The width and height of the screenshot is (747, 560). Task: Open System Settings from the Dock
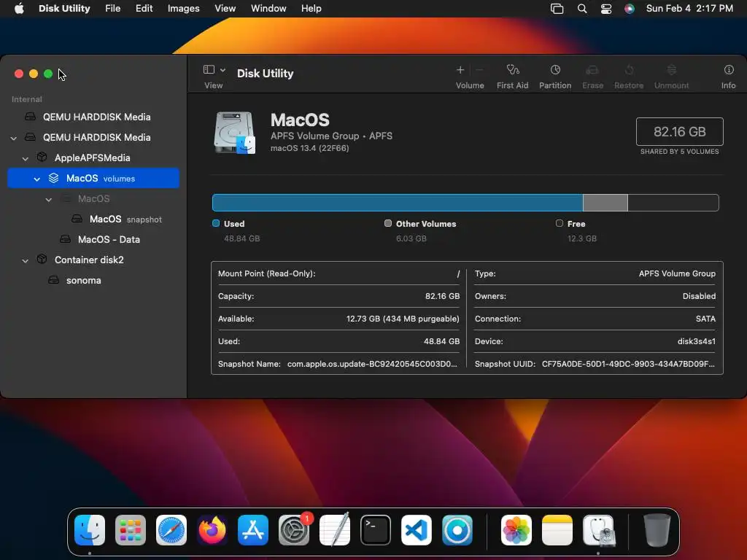pyautogui.click(x=294, y=530)
